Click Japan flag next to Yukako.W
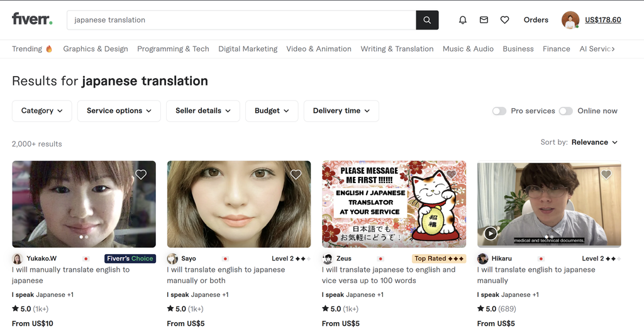This screenshot has width=644, height=336. point(86,259)
